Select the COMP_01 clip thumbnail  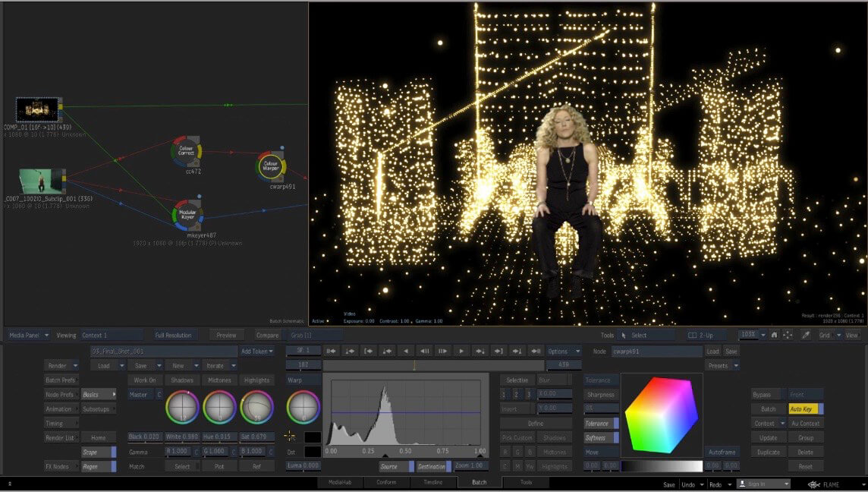(x=37, y=110)
